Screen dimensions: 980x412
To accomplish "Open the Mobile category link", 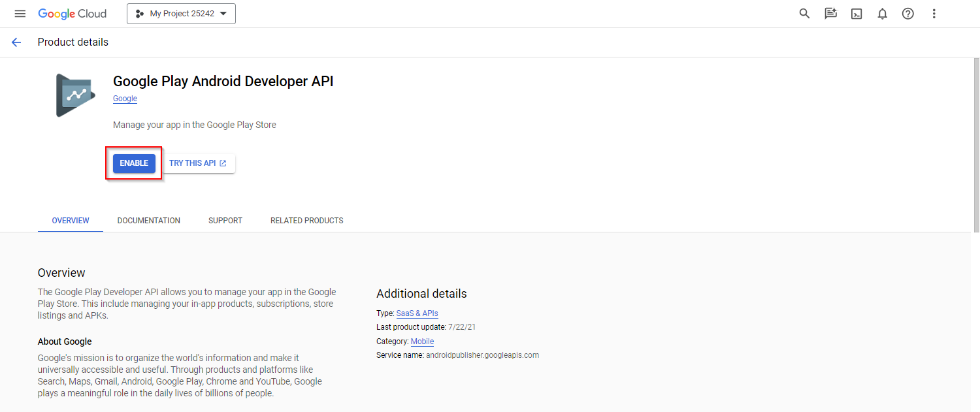I will (x=422, y=341).
